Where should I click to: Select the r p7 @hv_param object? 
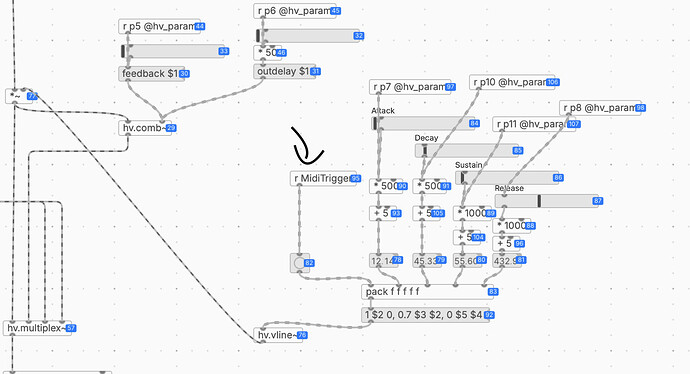click(x=410, y=87)
